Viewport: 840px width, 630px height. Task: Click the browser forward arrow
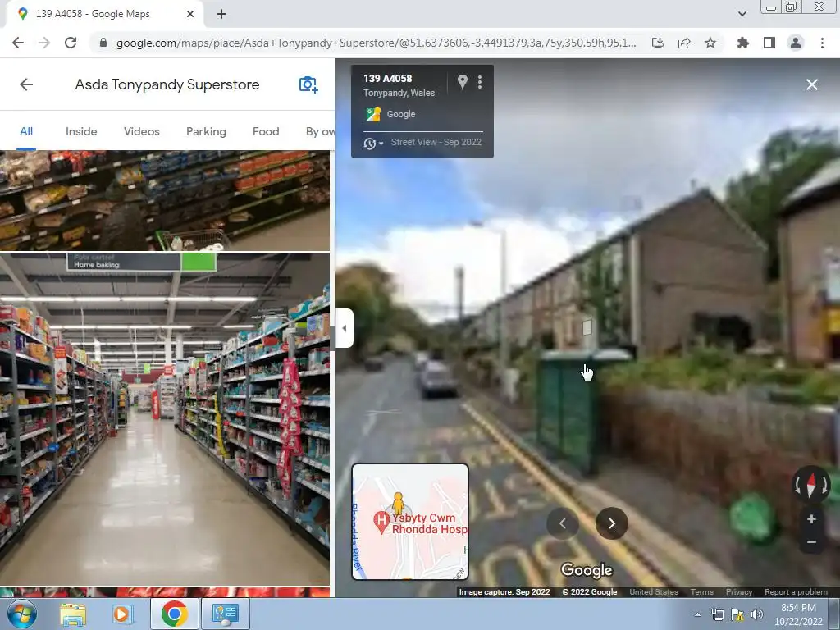[44, 43]
